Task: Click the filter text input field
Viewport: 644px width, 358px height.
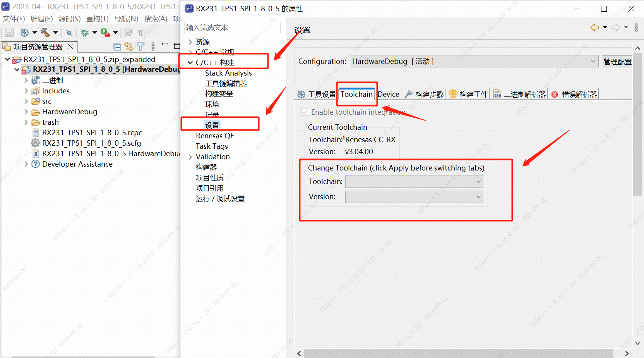Action: [233, 28]
